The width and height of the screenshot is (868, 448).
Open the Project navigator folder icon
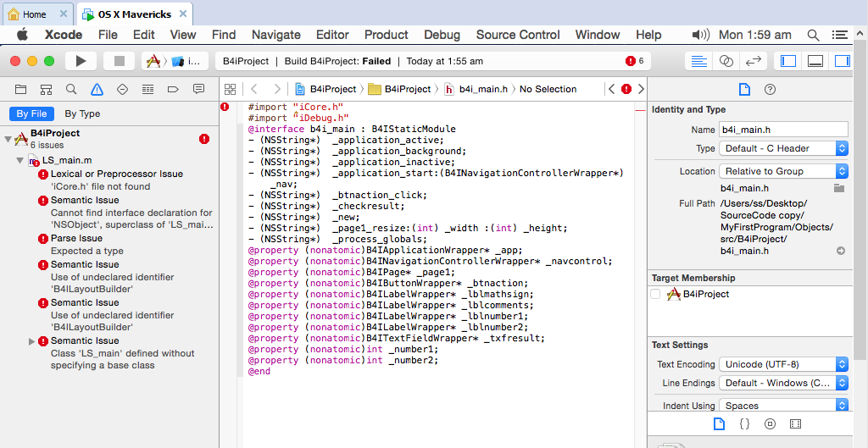20,89
